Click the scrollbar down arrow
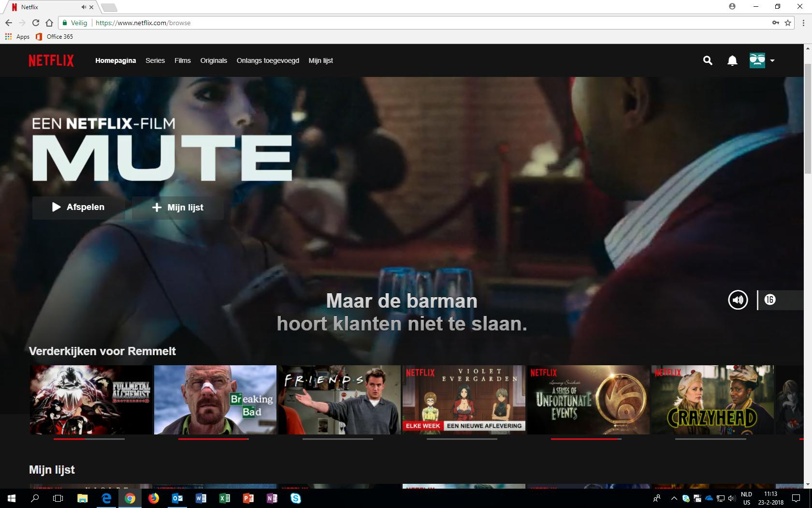The height and width of the screenshot is (508, 812). [808, 484]
